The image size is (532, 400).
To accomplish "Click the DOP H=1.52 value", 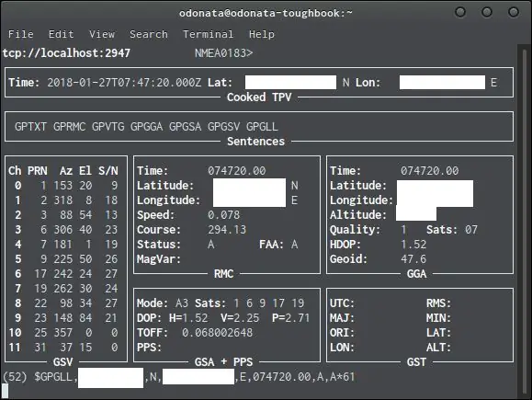I will click(x=188, y=318).
